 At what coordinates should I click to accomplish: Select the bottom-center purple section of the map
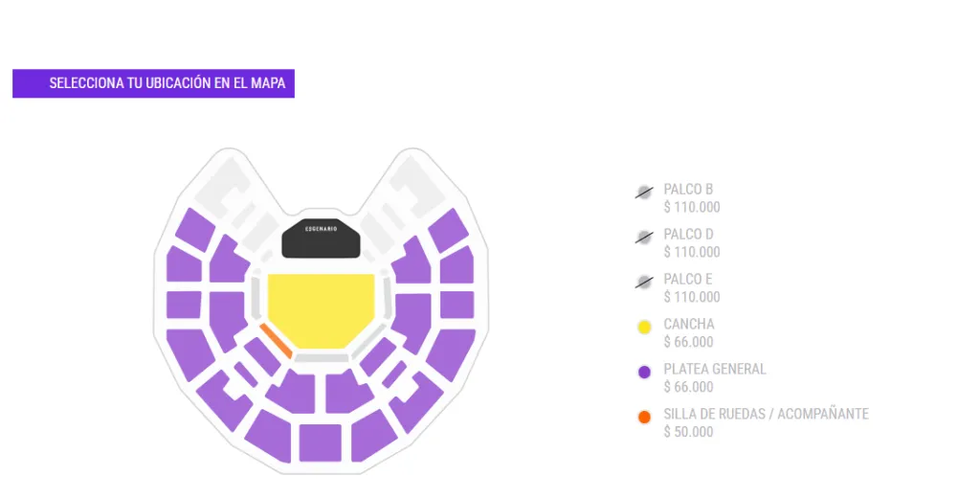tap(320, 442)
